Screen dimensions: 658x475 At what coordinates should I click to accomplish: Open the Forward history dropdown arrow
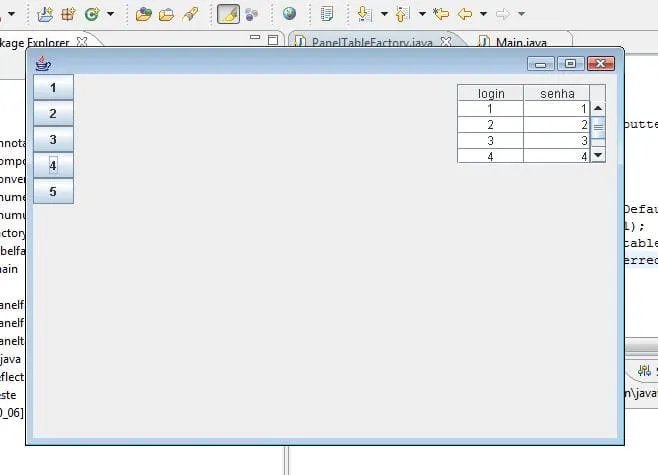tap(521, 14)
